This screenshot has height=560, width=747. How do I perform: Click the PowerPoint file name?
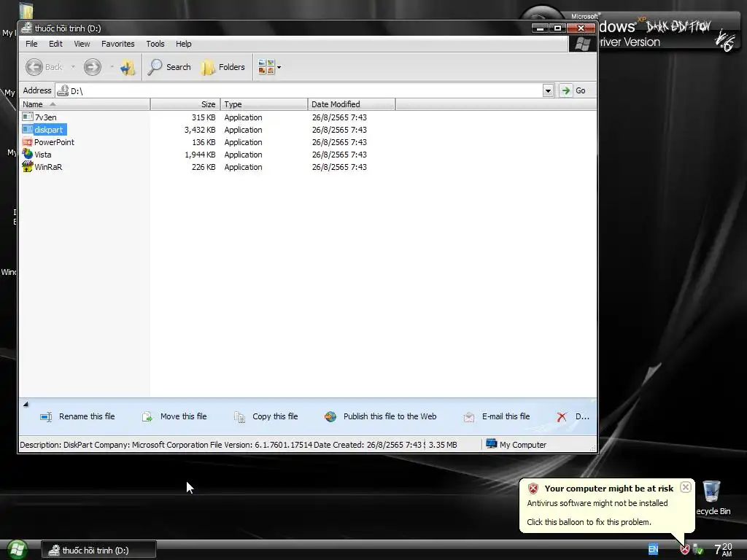click(54, 142)
